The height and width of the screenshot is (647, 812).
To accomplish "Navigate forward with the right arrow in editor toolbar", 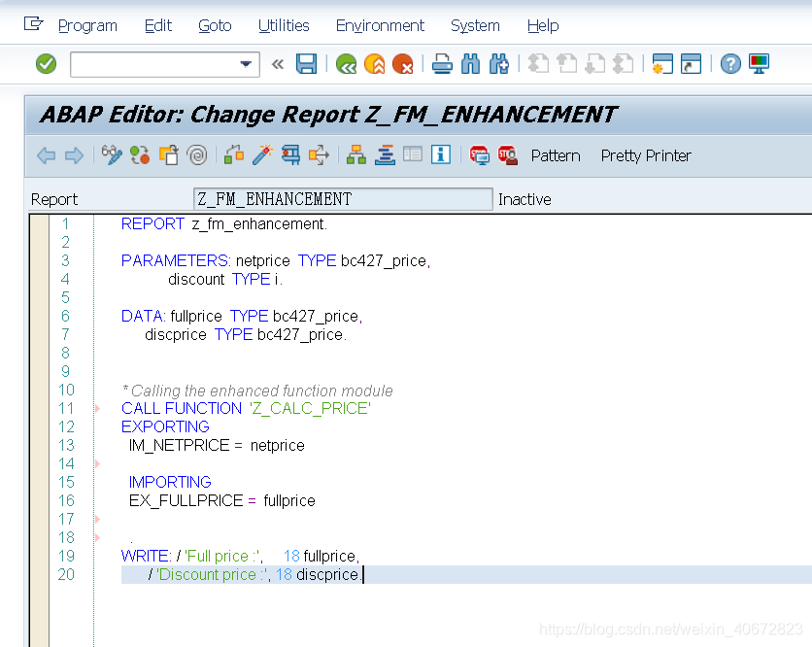I will pyautogui.click(x=74, y=155).
